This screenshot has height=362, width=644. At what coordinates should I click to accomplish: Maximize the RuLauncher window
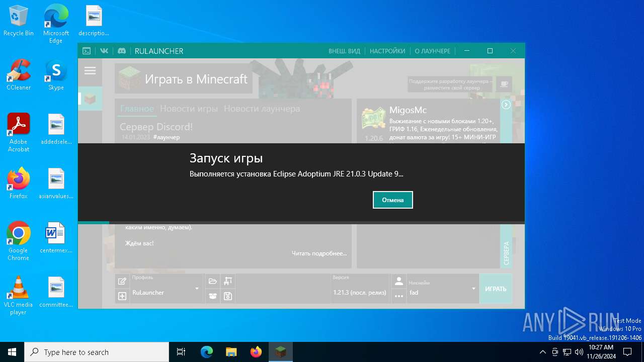tap(490, 51)
